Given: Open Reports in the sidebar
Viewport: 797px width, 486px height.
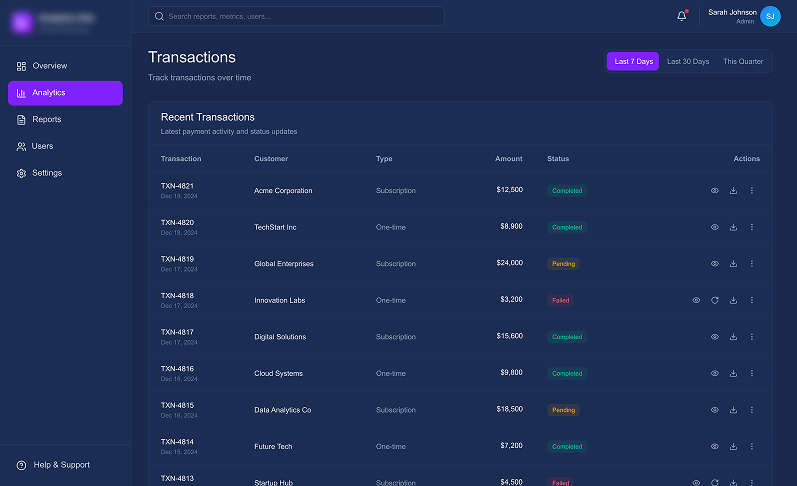Looking at the screenshot, I should [x=47, y=119].
